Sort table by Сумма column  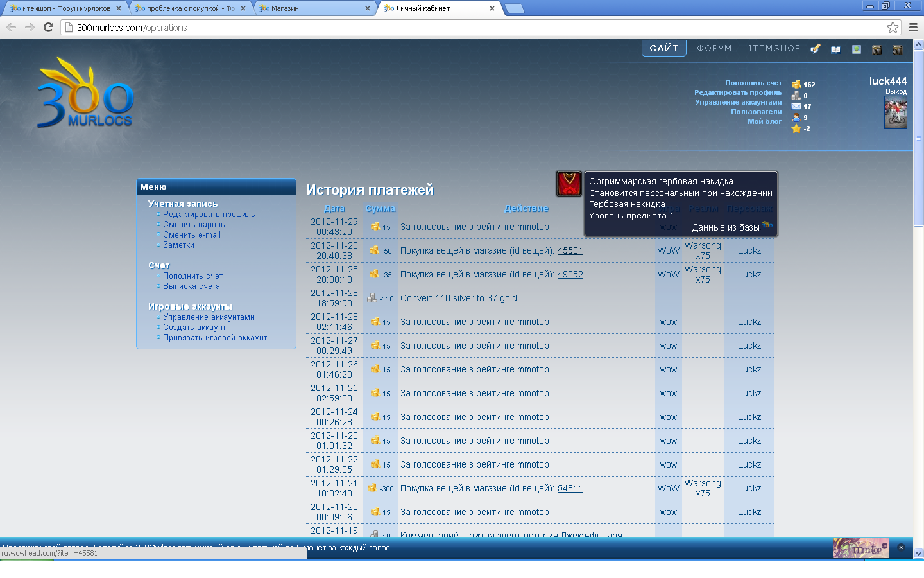(x=381, y=208)
